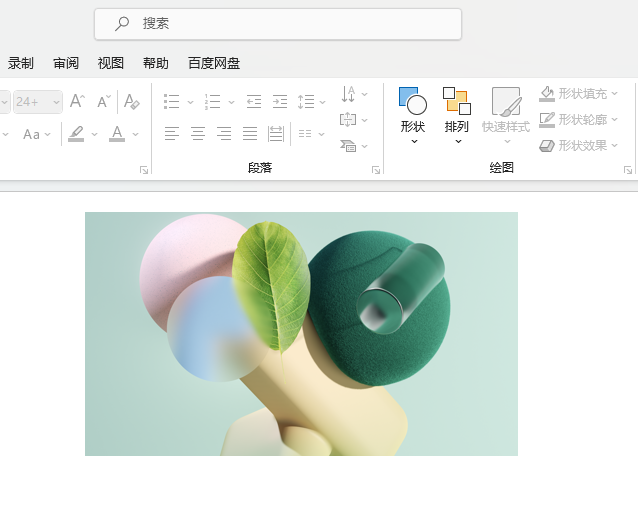The height and width of the screenshot is (511, 638).
Task: Open drawing group dialog launcher
Action: [627, 170]
